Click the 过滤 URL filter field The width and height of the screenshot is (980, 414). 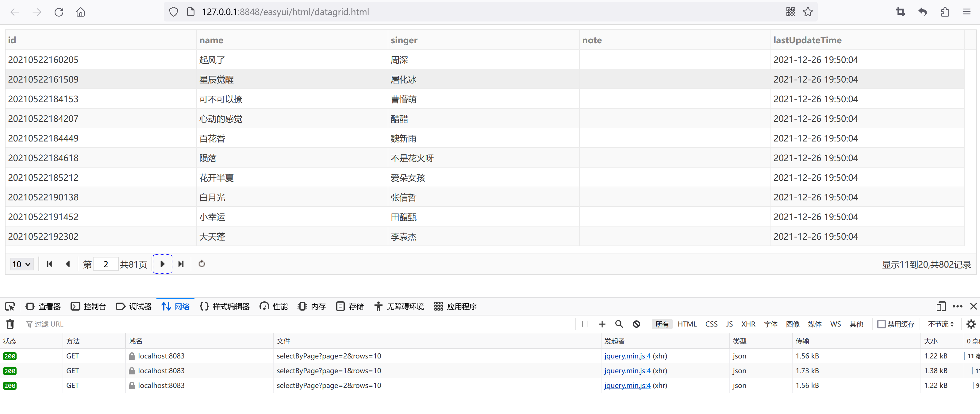click(297, 324)
